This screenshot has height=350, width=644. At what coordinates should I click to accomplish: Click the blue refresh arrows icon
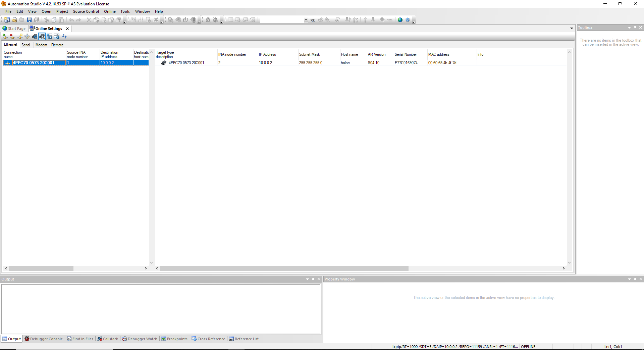pyautogui.click(x=64, y=36)
